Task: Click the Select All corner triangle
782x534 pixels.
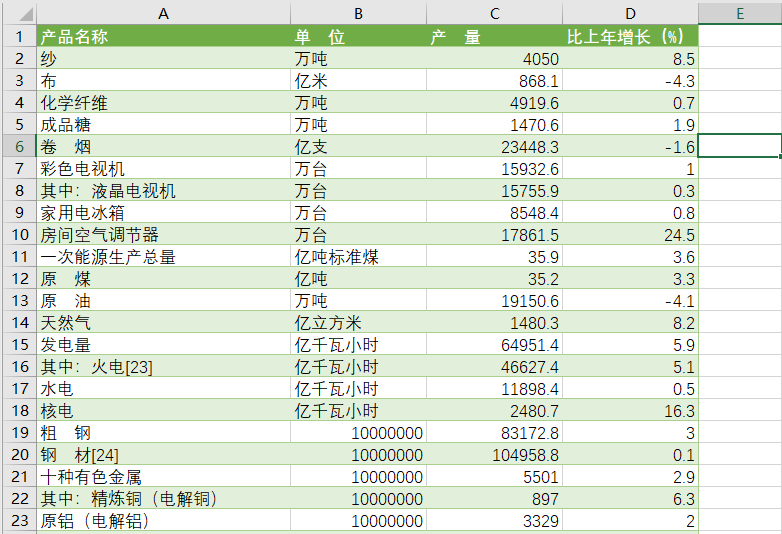Action: click(x=25, y=14)
